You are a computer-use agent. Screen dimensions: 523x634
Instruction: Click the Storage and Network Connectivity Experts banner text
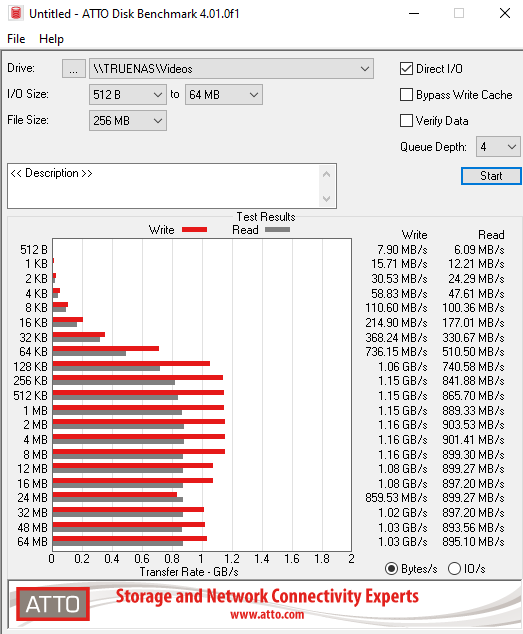(x=267, y=596)
